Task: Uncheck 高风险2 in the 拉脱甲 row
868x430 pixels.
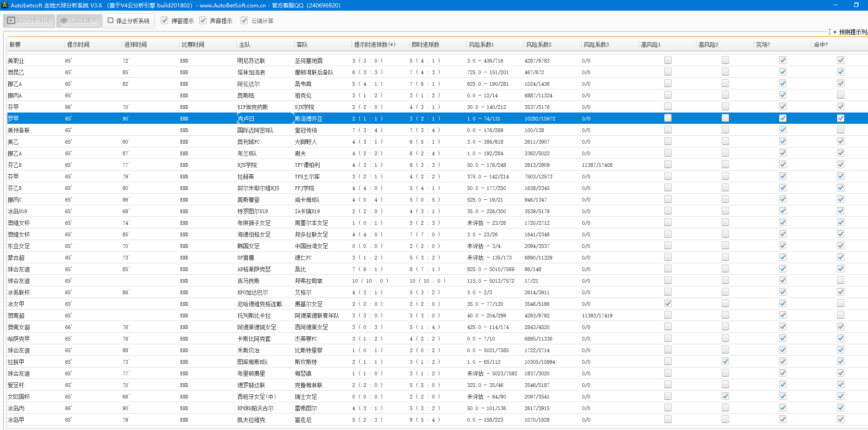Action: coord(725,361)
